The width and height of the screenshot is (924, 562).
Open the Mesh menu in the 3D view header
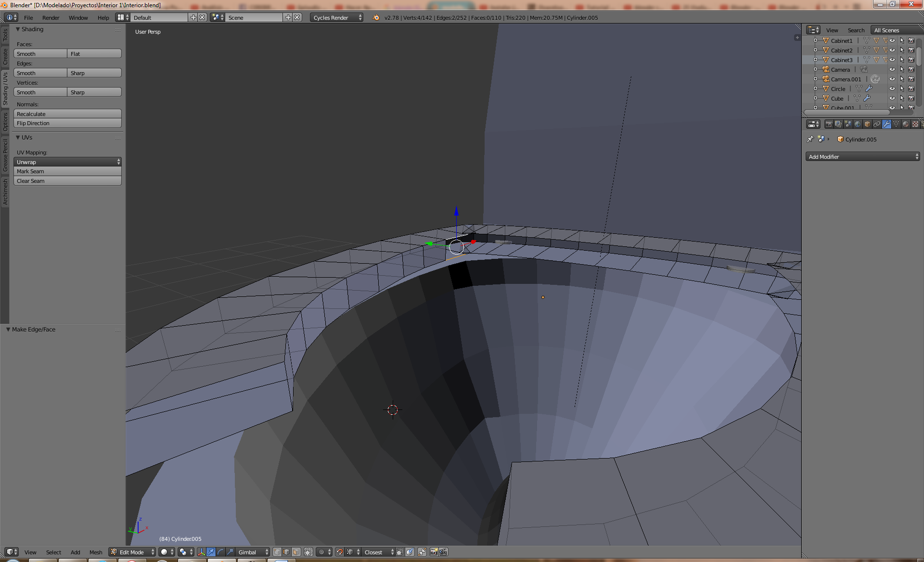pos(96,552)
